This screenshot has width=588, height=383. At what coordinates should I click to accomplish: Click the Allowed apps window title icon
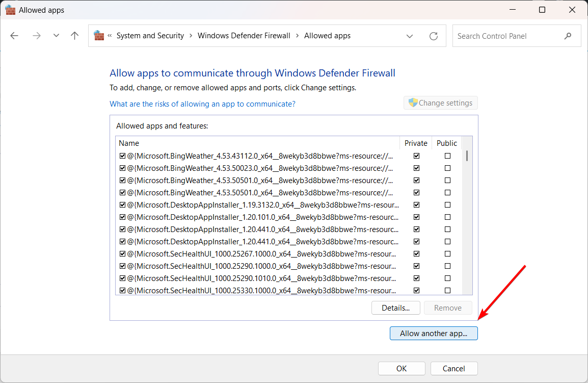pyautogui.click(x=10, y=10)
